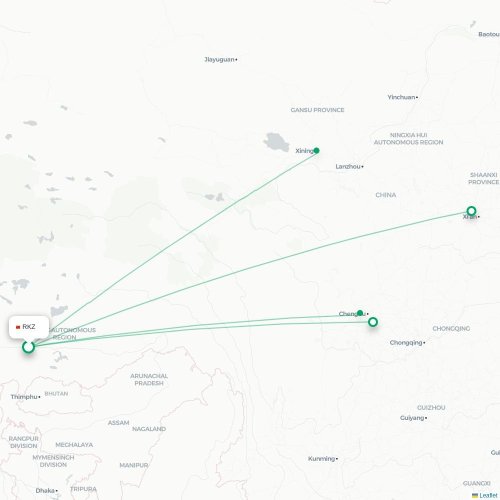500x500 pixels.
Task: Click the Thimphu city label
Action: 24,397
